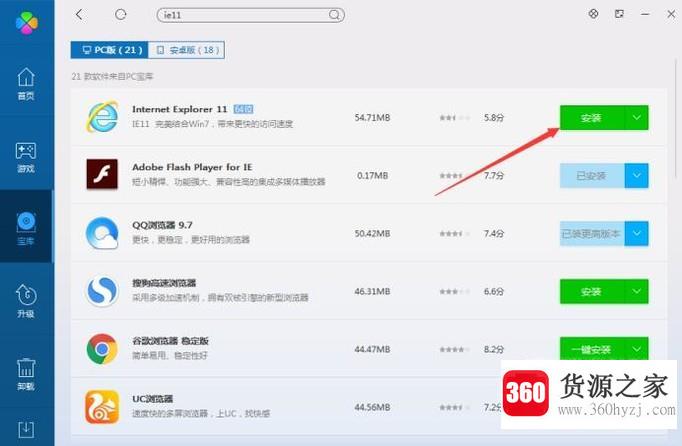The height and width of the screenshot is (446, 682).
Task: Click the vertical scrollbar on right edge
Action: click(x=677, y=117)
